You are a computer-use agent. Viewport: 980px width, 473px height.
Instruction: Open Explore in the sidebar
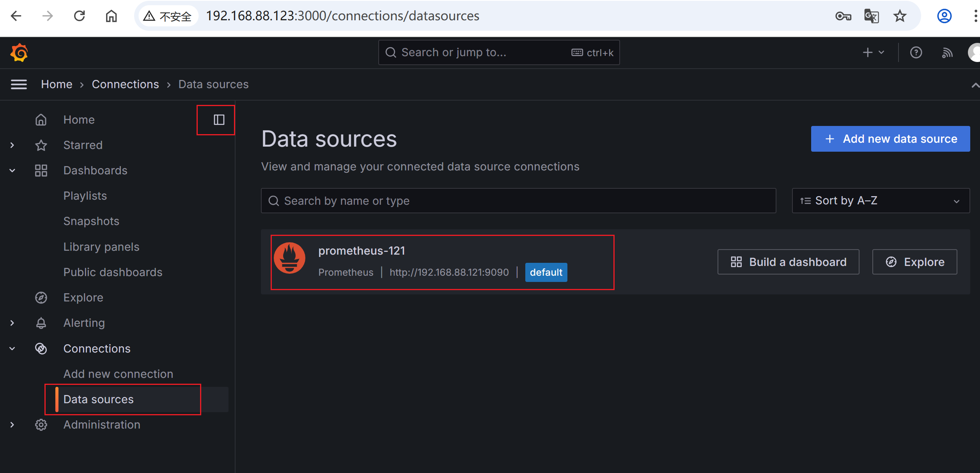tap(83, 298)
